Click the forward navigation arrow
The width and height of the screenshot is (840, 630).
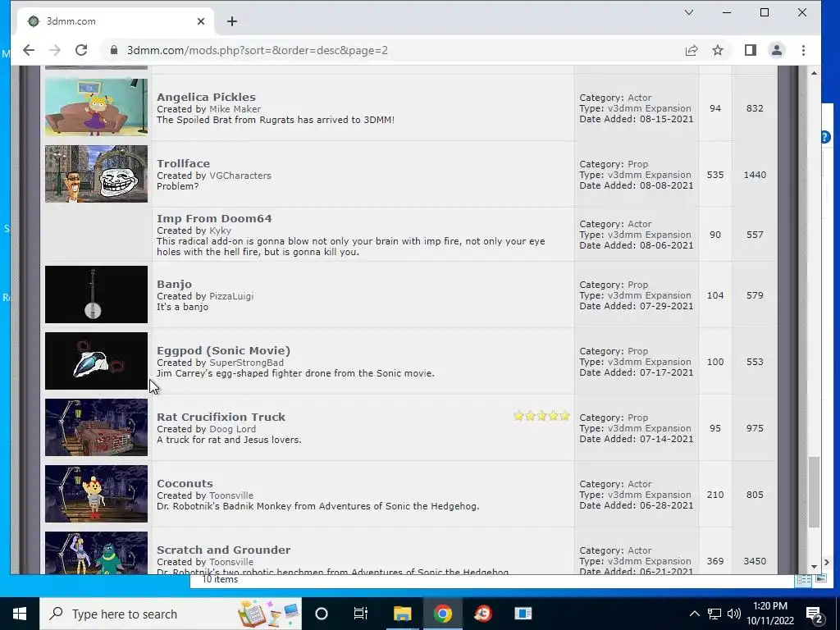click(x=55, y=50)
